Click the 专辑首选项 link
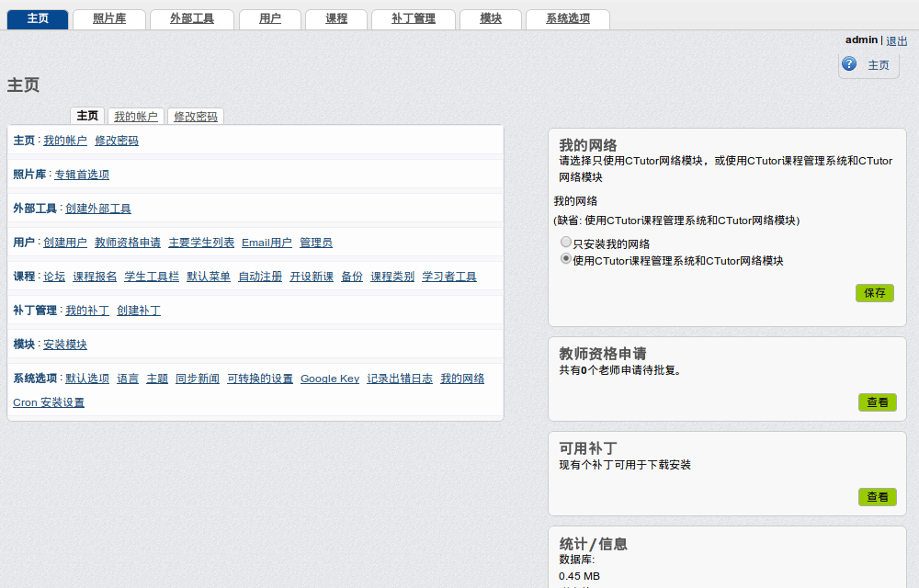This screenshot has height=588, width=919. point(81,174)
